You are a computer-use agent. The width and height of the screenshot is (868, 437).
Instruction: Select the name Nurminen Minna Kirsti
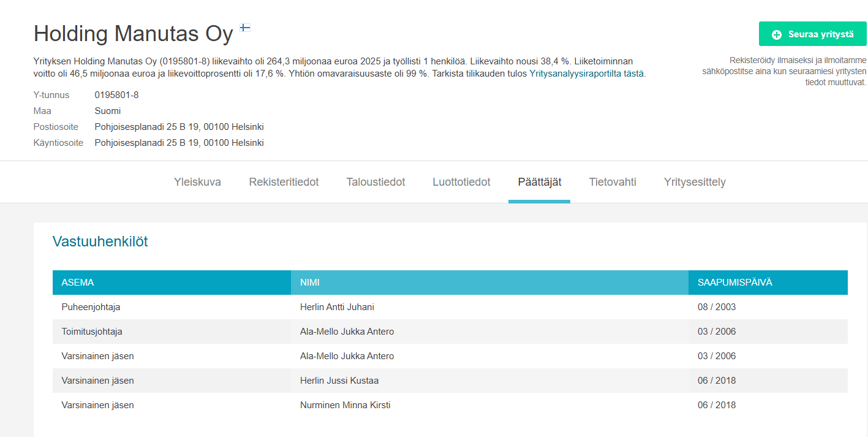coord(345,405)
